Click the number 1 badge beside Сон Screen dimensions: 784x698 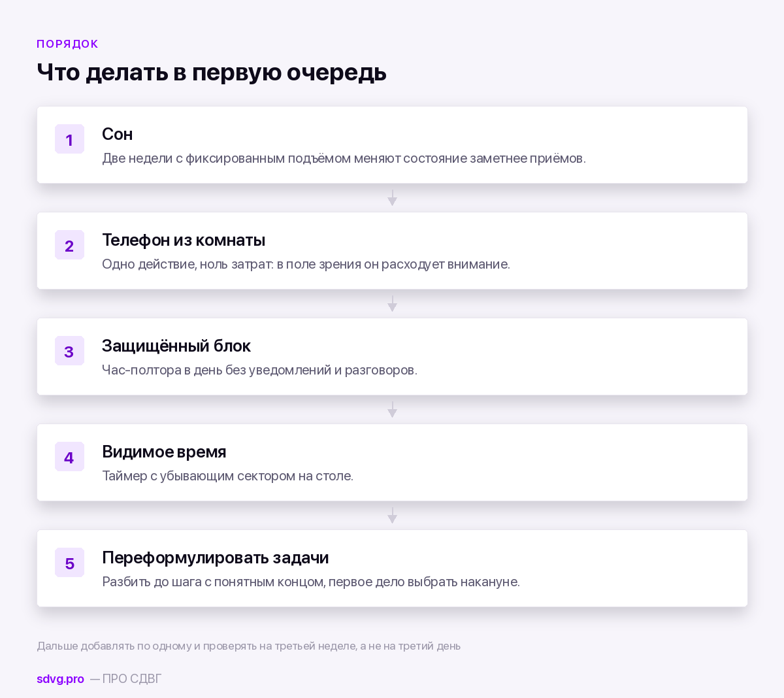click(69, 139)
